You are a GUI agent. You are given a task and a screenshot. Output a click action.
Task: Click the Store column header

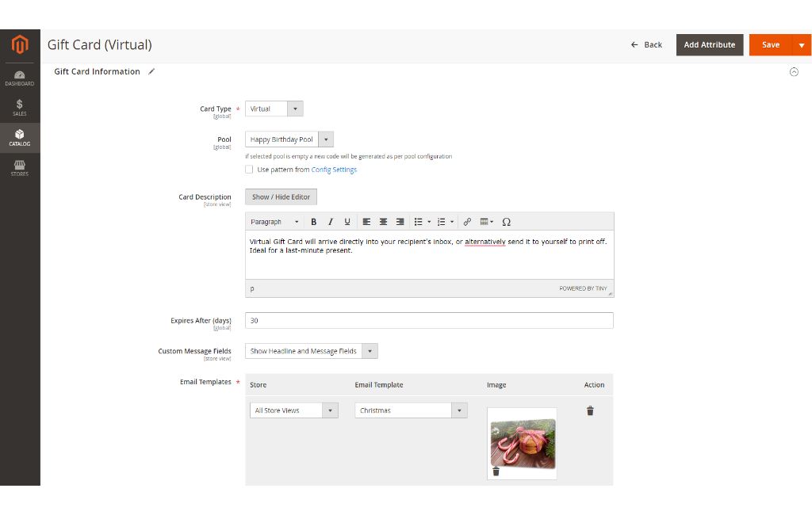tap(258, 384)
